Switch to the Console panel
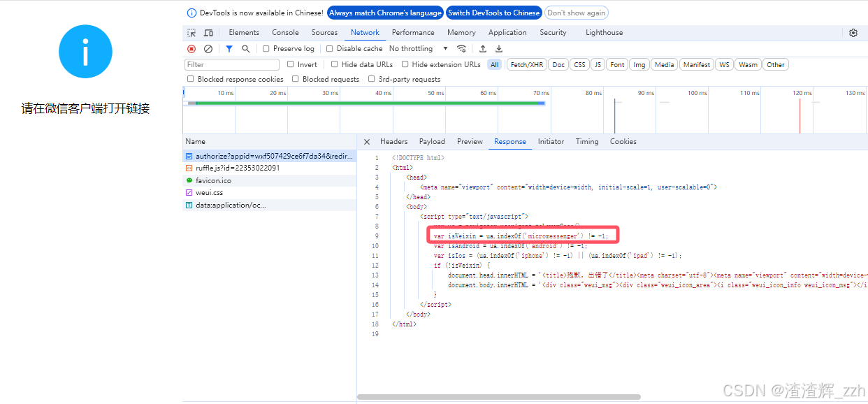The width and height of the screenshot is (868, 404). [285, 33]
